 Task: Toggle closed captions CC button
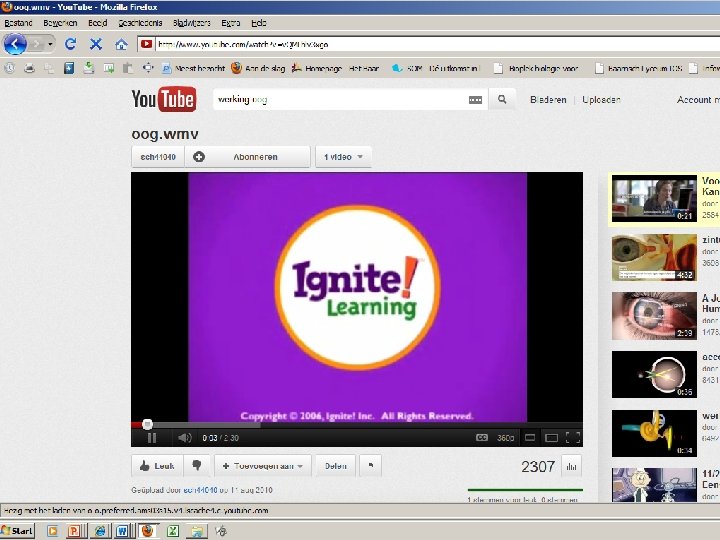pos(482,438)
